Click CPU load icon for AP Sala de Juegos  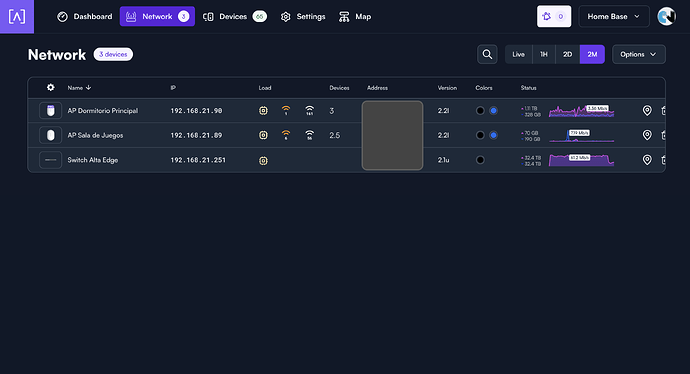(x=263, y=135)
